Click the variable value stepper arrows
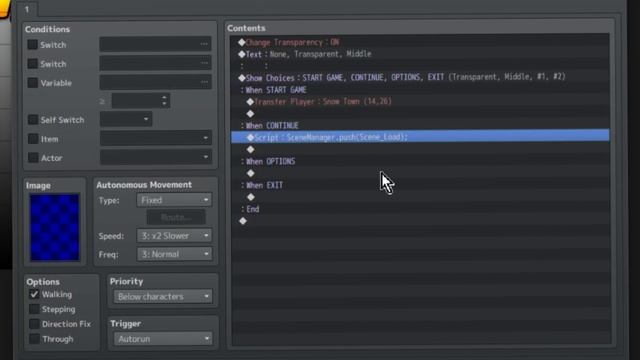This screenshot has height=360, width=640. tap(164, 100)
